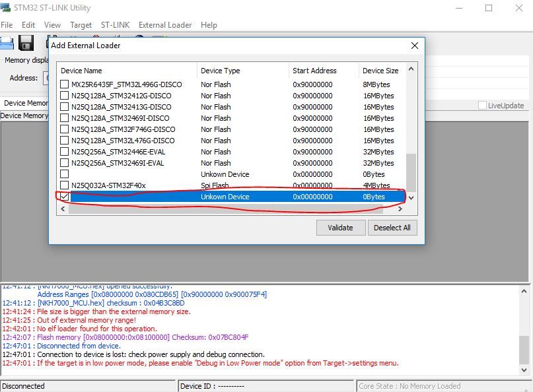Minimize the ST-LINK Utility window
This screenshot has height=392, width=533.
click(459, 8)
